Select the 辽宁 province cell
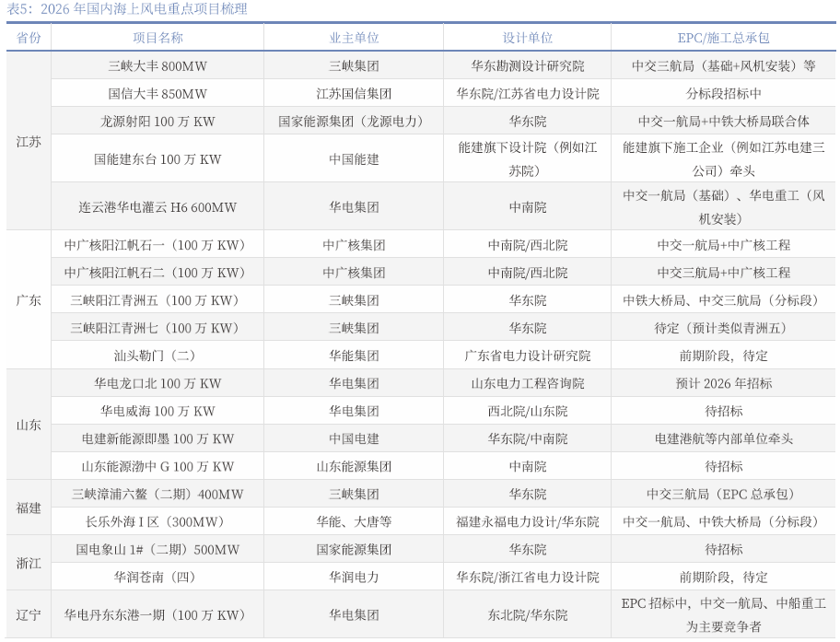 point(29,614)
